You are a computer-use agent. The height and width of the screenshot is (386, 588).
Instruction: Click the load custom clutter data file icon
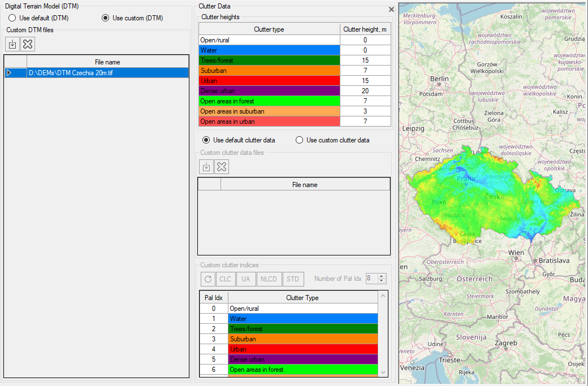[x=206, y=167]
